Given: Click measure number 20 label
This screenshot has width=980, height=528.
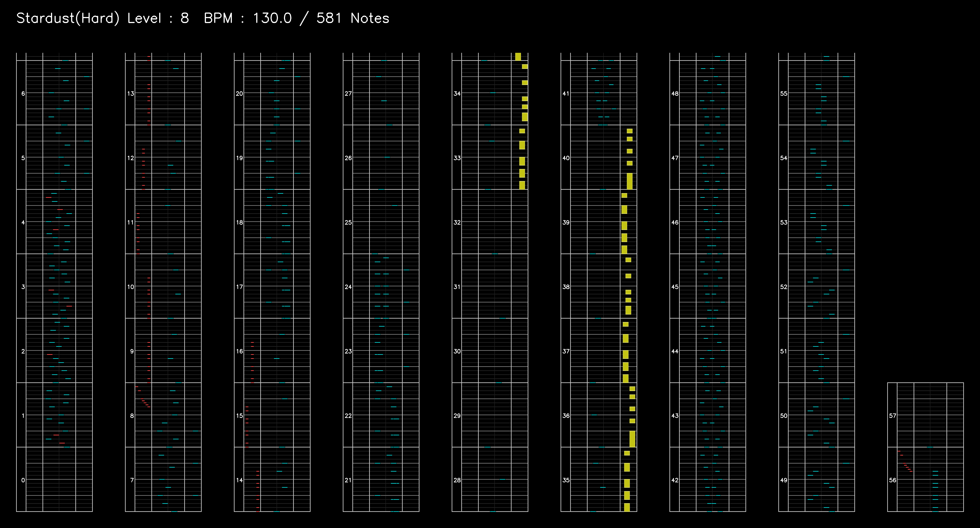Looking at the screenshot, I should [x=239, y=94].
